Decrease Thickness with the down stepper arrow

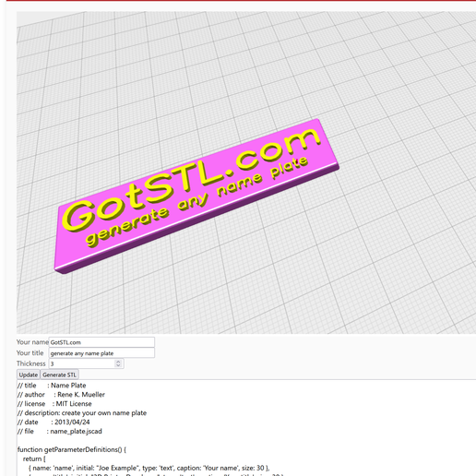[118, 366]
